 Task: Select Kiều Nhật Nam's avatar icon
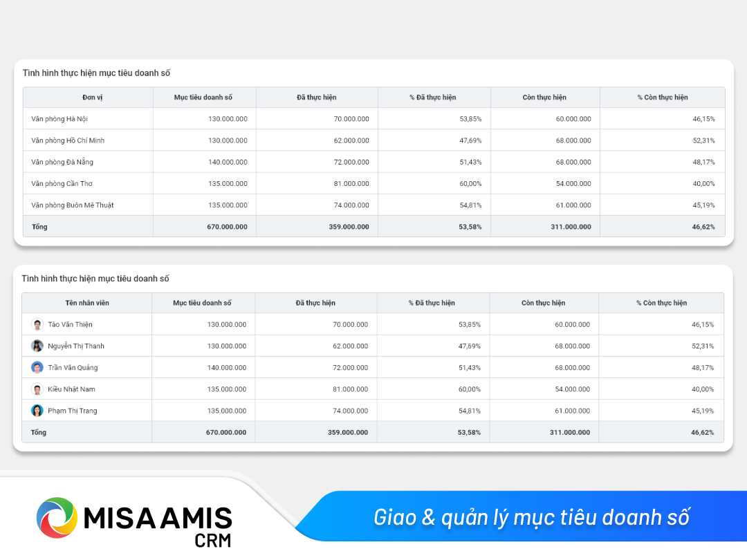tap(37, 389)
